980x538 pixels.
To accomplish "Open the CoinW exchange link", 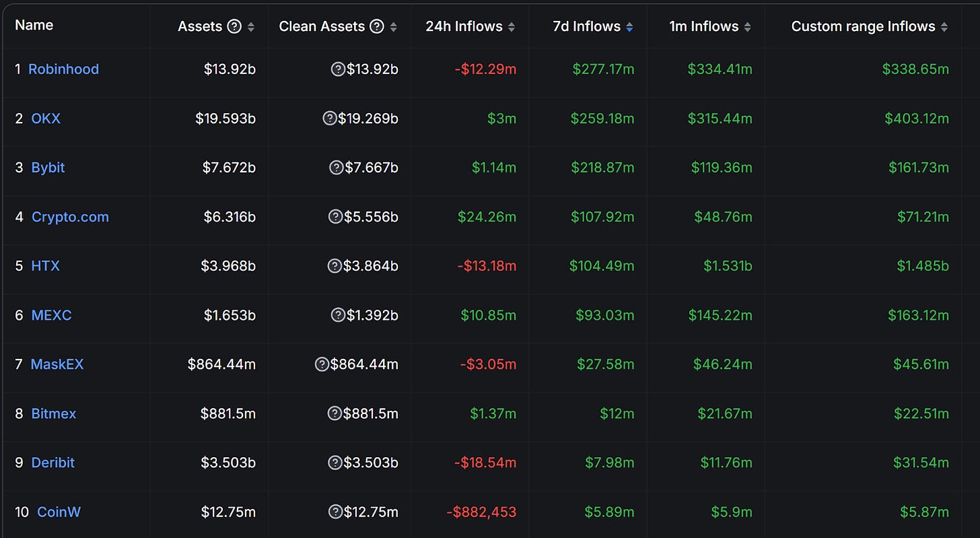I will click(59, 511).
